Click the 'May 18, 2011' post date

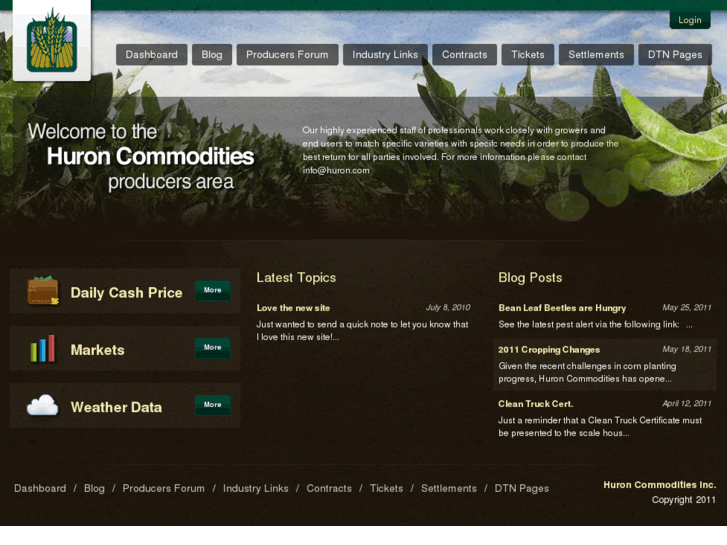pos(687,349)
